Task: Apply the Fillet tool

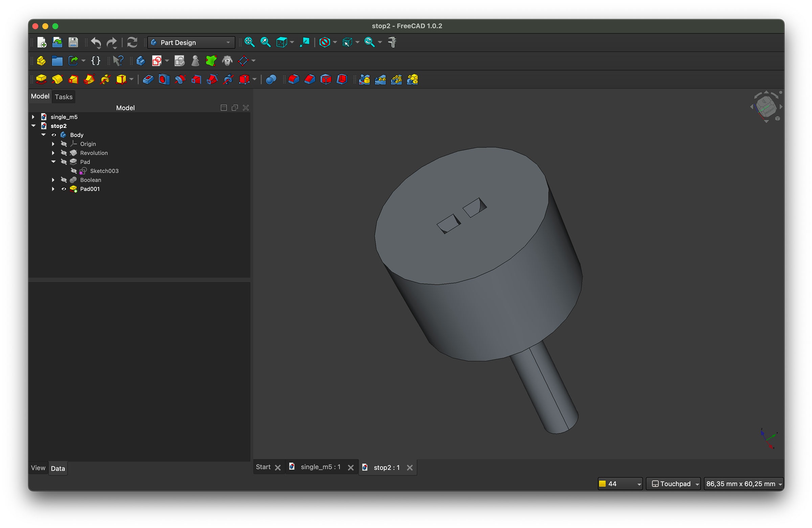Action: 293,79
